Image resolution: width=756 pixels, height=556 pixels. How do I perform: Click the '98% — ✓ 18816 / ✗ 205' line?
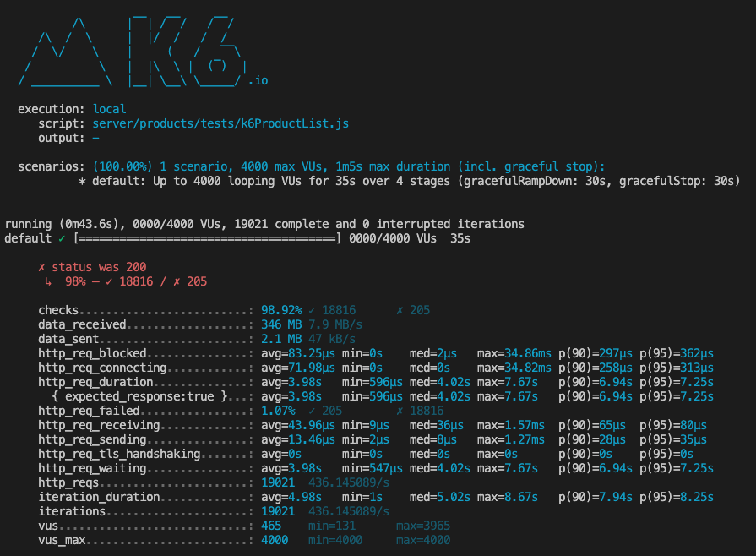coord(136,281)
